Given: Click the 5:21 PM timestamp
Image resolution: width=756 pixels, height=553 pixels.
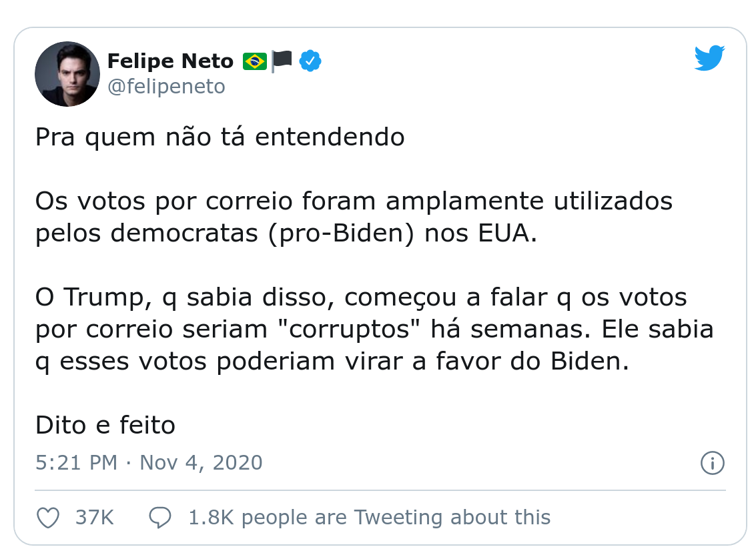Looking at the screenshot, I should click(x=76, y=463).
